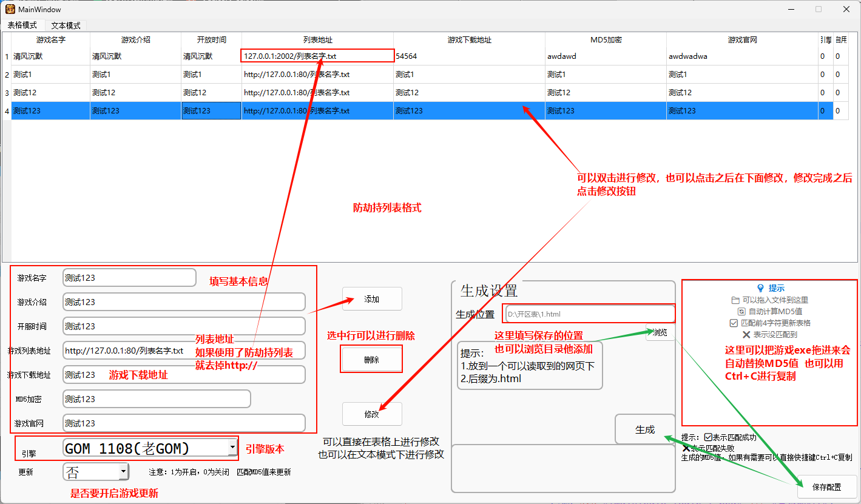Focus the 开服时间 input field

184,326
